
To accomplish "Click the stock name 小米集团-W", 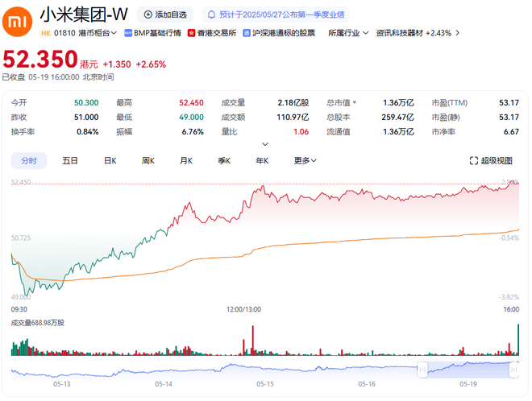I will tap(84, 14).
